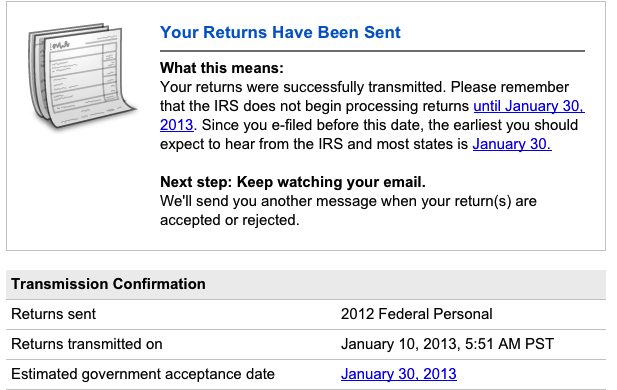Image resolution: width=617 pixels, height=390 pixels.
Task: Click the tax return documents icon
Action: (81, 76)
